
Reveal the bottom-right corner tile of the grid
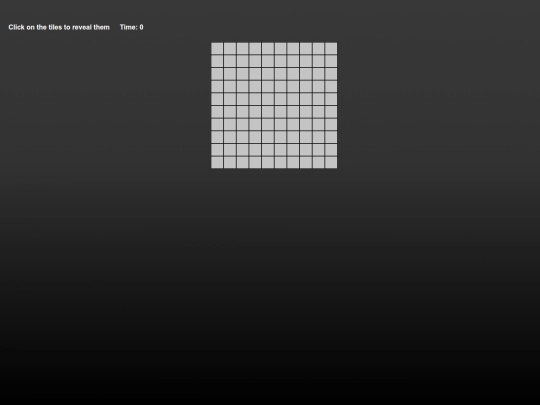[x=331, y=162]
